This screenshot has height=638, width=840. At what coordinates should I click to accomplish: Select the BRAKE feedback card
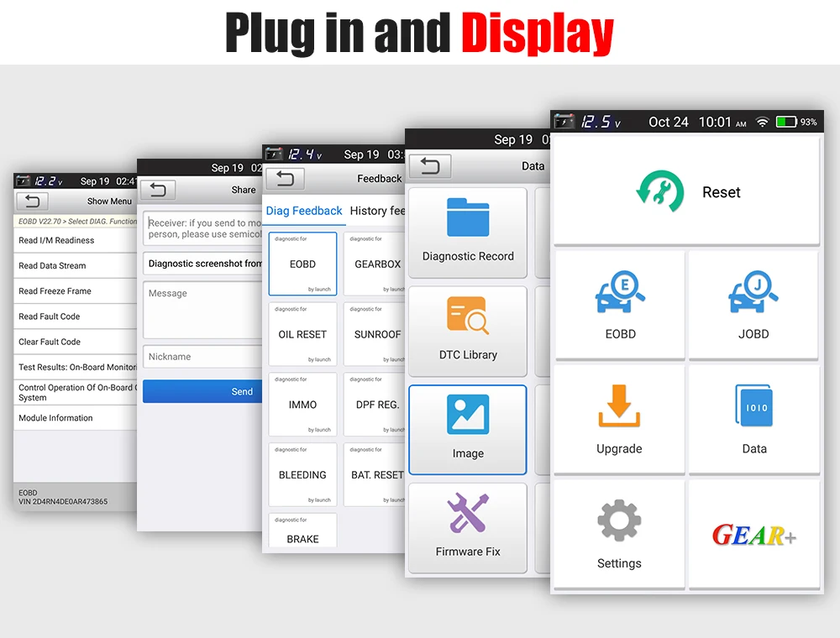(302, 530)
